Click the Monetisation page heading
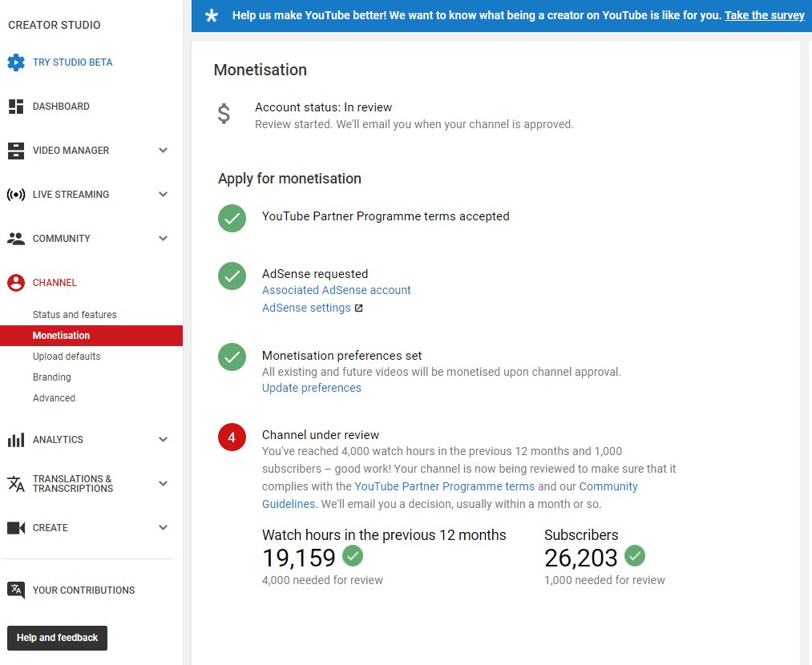Screen dimensions: 812x665 pos(260,70)
